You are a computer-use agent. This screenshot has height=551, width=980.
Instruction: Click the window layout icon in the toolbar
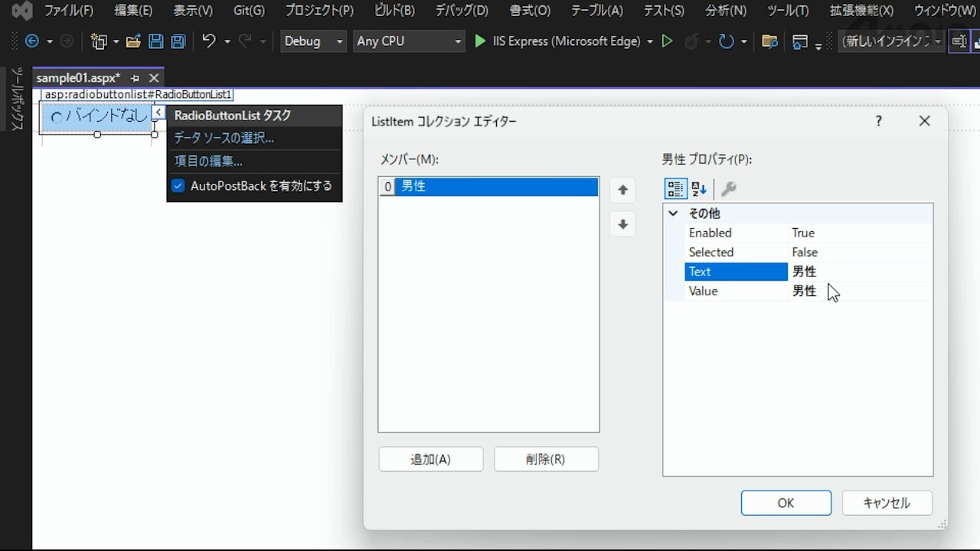point(800,41)
